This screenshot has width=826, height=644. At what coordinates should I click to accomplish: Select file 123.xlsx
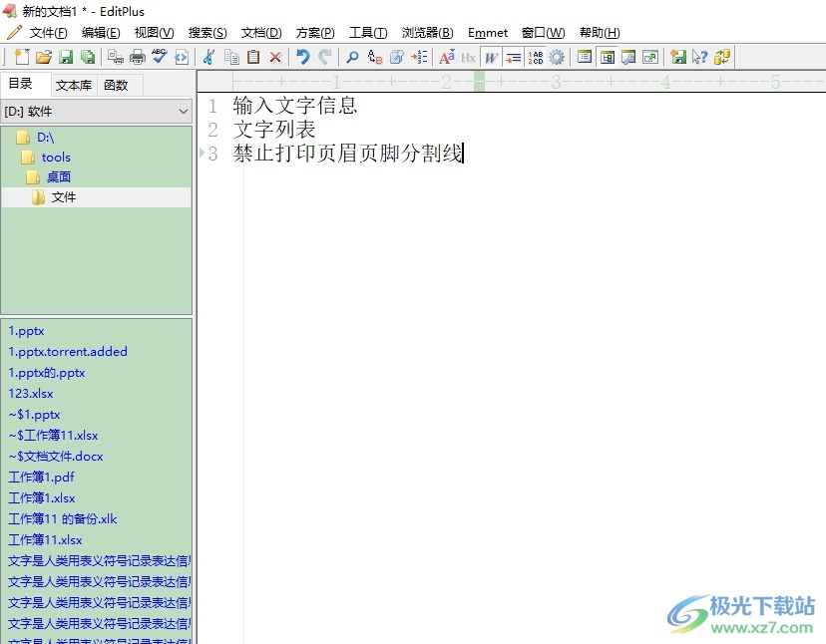coord(31,394)
